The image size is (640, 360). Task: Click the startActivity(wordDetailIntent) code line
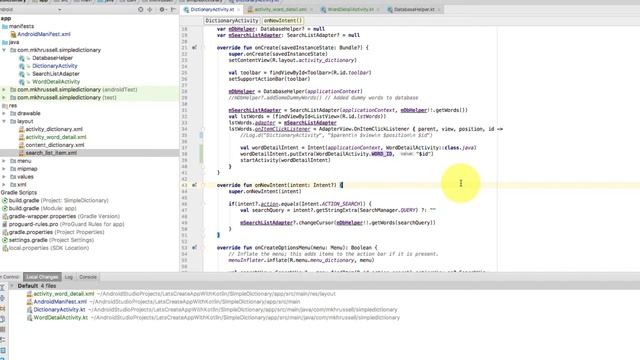(x=285, y=160)
